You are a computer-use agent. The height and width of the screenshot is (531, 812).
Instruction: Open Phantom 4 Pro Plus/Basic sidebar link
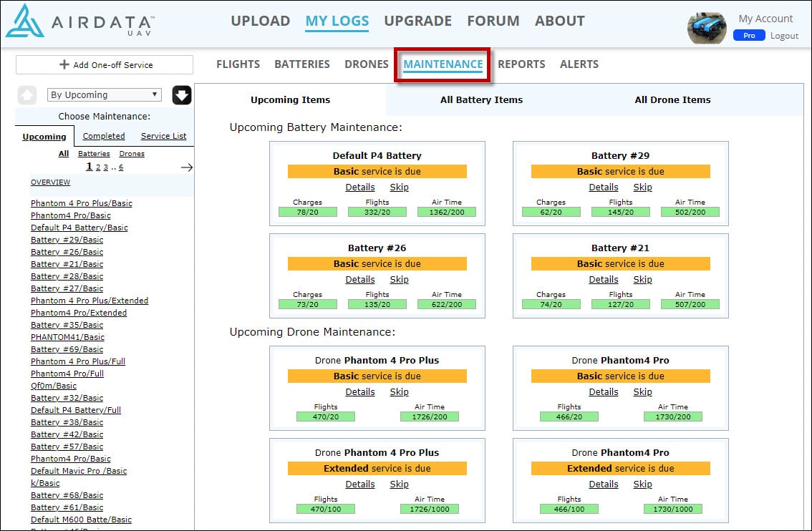click(82, 203)
